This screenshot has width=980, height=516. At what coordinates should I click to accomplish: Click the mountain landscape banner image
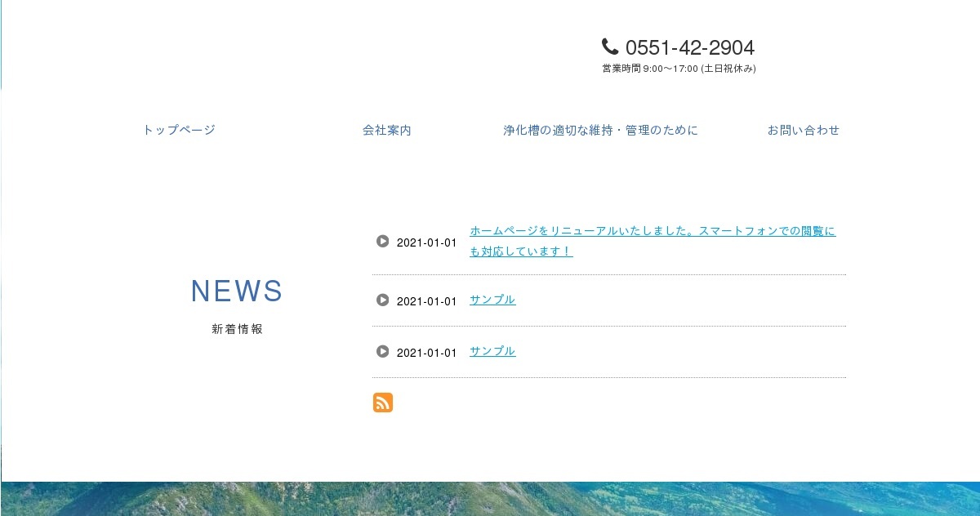click(490, 499)
